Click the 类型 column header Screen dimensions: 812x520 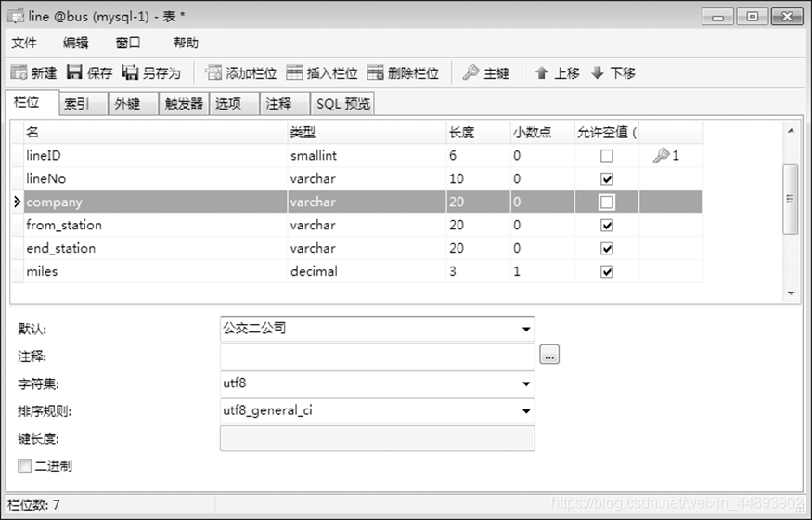[x=367, y=133]
